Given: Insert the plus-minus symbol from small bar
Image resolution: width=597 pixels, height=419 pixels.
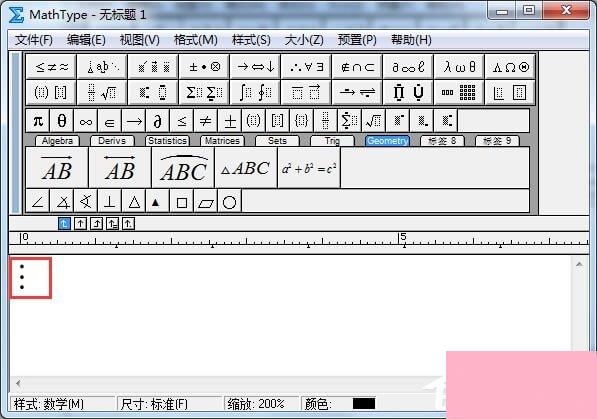Looking at the screenshot, I should (x=230, y=121).
